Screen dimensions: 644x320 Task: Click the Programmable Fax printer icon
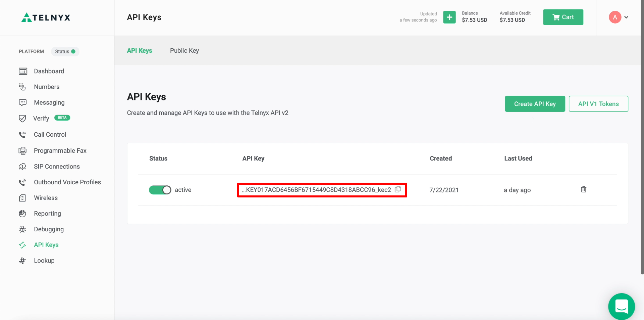[x=22, y=151]
